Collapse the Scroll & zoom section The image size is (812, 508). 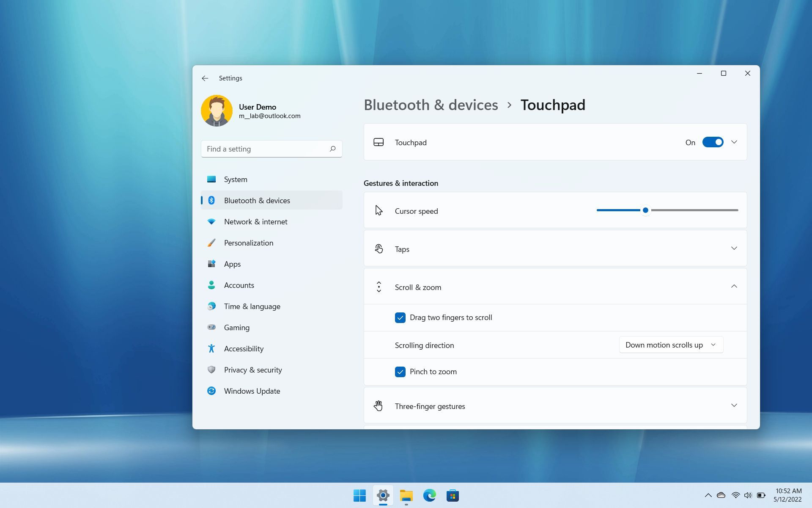point(734,287)
